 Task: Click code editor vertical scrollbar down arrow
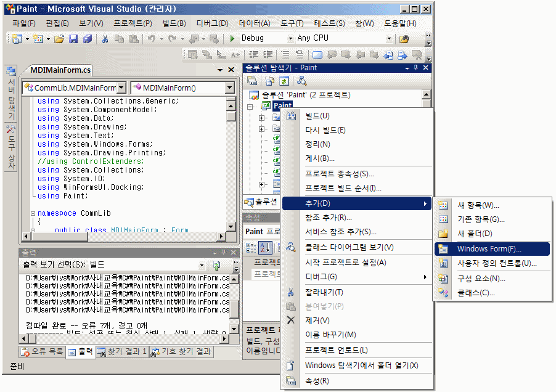231,226
